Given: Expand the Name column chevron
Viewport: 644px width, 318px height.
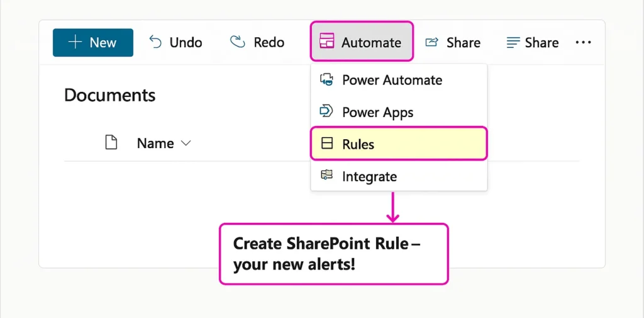Looking at the screenshot, I should 186,143.
